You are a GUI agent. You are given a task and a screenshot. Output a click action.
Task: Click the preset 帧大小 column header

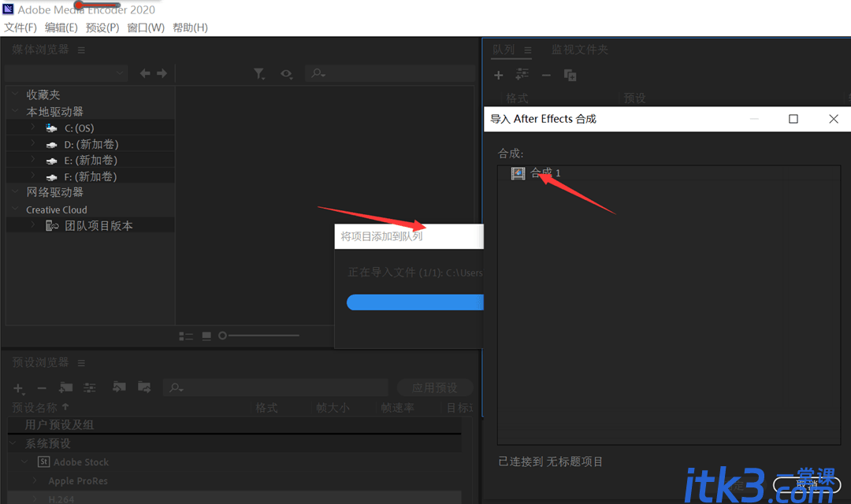(x=333, y=407)
